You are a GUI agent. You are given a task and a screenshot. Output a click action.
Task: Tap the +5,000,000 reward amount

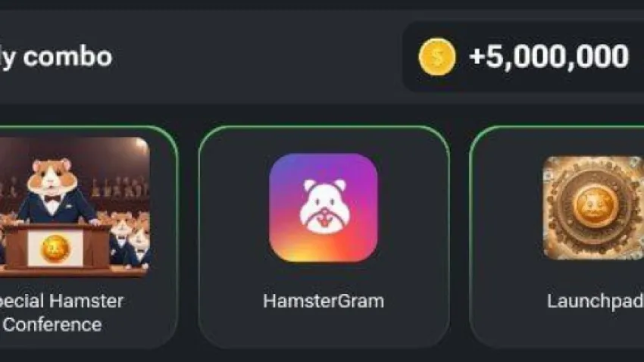click(549, 57)
